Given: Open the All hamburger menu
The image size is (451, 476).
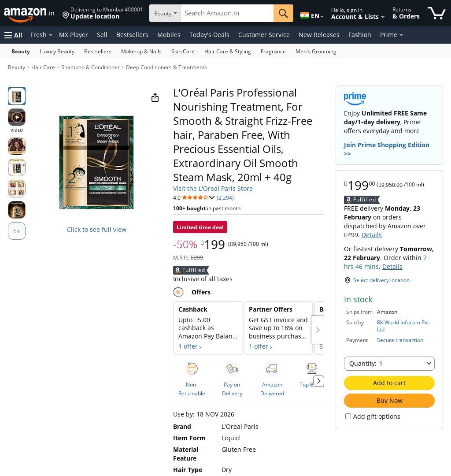Looking at the screenshot, I should pyautogui.click(x=13, y=35).
